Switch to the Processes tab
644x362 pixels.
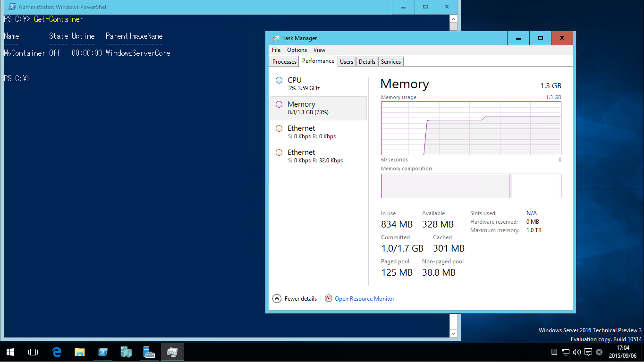(x=284, y=62)
